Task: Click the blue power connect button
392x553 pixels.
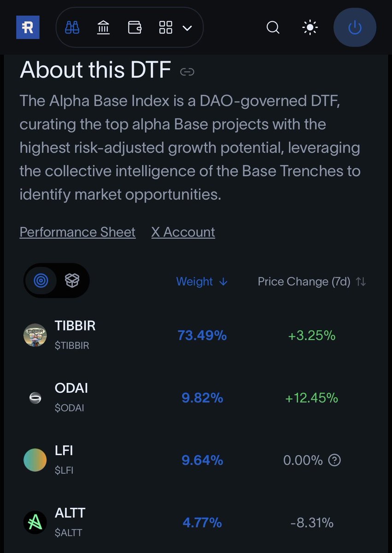Action: coord(355,28)
